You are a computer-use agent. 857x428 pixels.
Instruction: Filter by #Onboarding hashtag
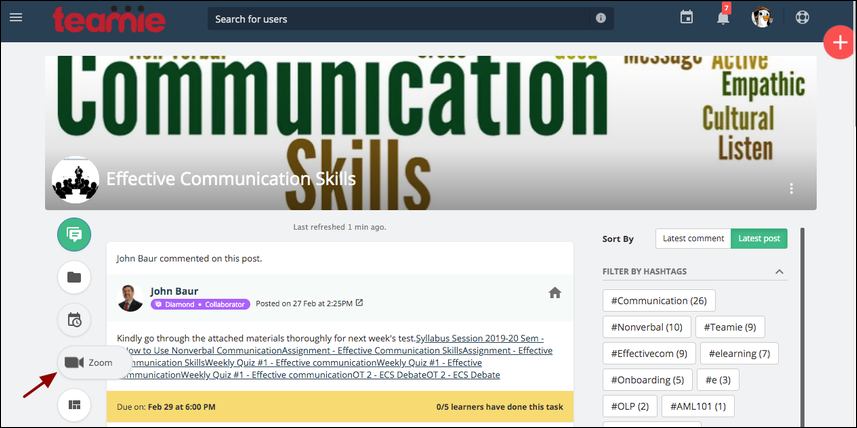pyautogui.click(x=647, y=379)
